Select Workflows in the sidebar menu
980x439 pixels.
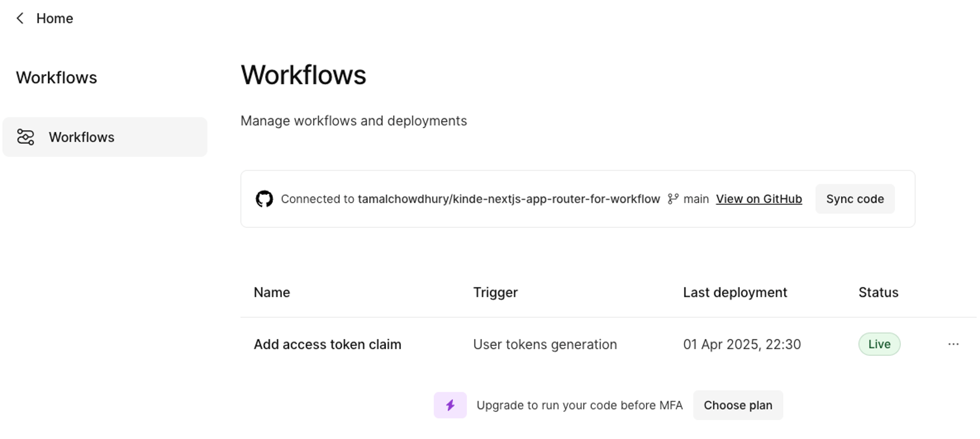coord(82,137)
